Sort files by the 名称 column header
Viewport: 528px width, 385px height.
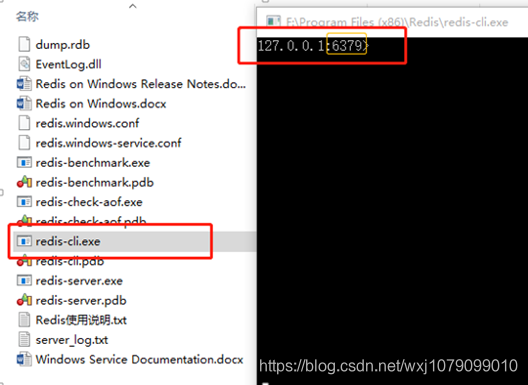coord(27,16)
